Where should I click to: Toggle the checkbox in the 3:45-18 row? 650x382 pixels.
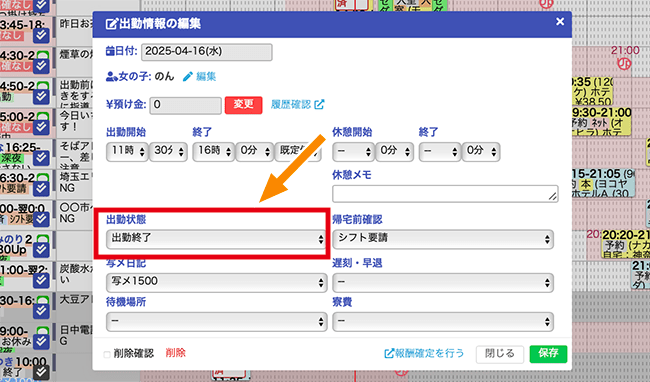click(41, 35)
